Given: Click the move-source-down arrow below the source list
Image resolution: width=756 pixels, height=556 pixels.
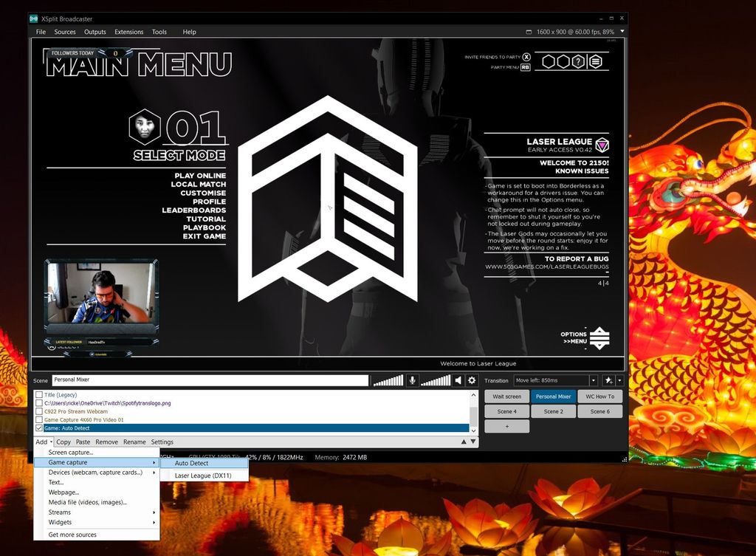Looking at the screenshot, I should click(473, 442).
